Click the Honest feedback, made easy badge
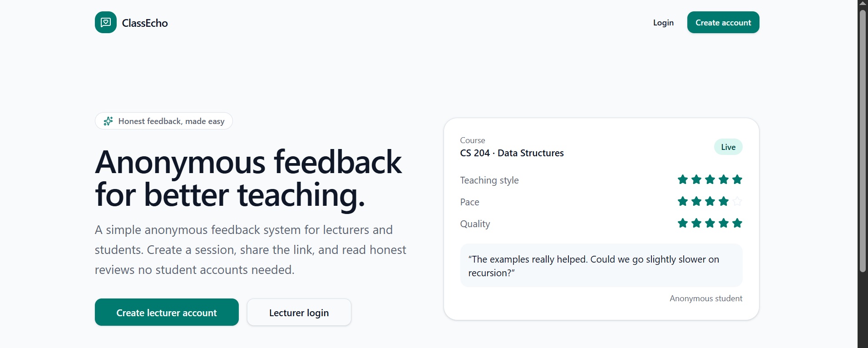 pyautogui.click(x=164, y=121)
